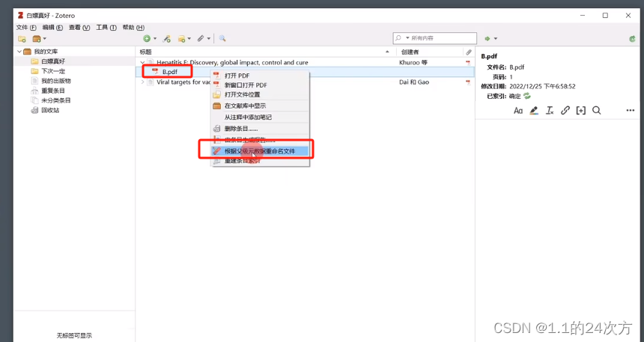This screenshot has width=644, height=342.
Task: Select the 下次一定 collection
Action: pyautogui.click(x=53, y=71)
